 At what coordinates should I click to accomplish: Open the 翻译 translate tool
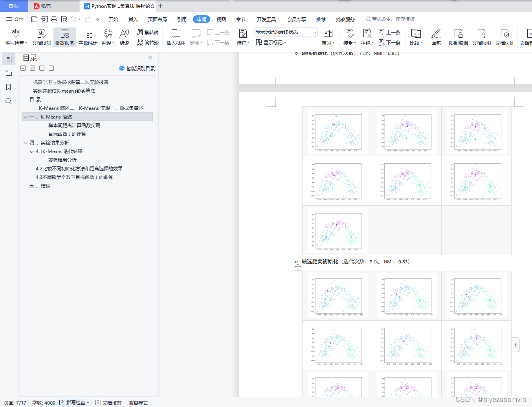(108, 37)
